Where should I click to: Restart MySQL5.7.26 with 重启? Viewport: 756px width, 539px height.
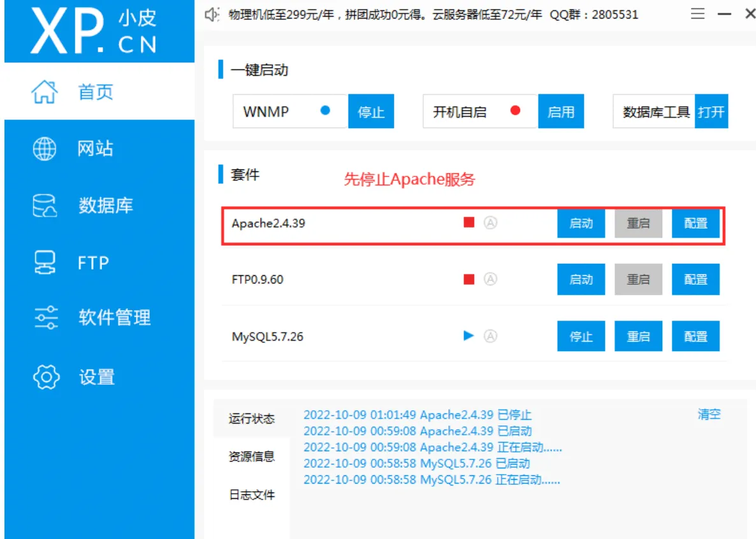pyautogui.click(x=638, y=336)
